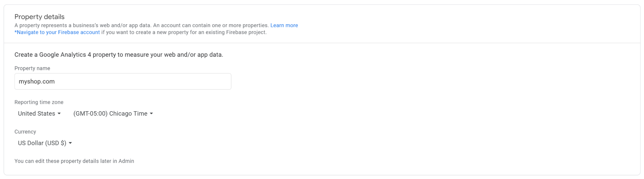Click the Property details heading
Screen dimensions: 644x179
[x=40, y=17]
